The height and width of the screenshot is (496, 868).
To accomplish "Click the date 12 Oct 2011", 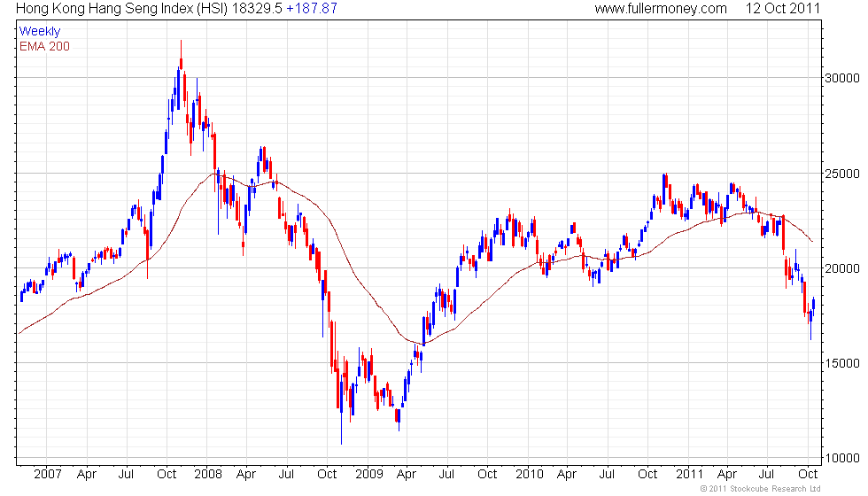I will tap(782, 9).
